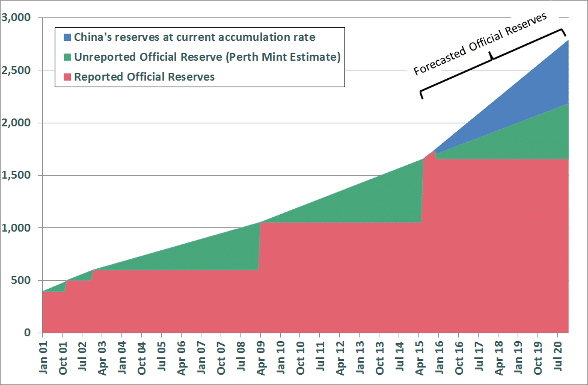Click the "Forecasted Official Reserves" annotation label
588x385 pixels.
tap(480, 44)
